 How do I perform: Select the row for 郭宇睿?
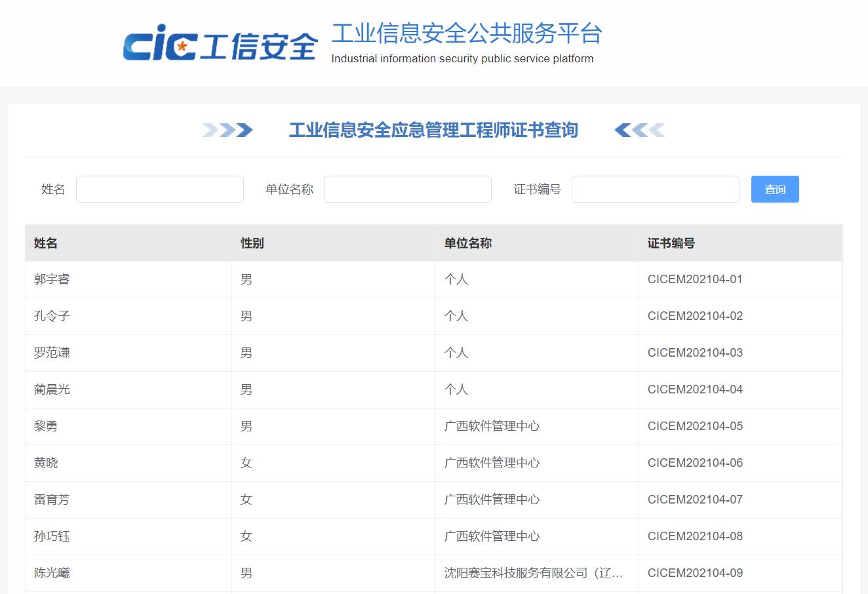[x=52, y=279]
